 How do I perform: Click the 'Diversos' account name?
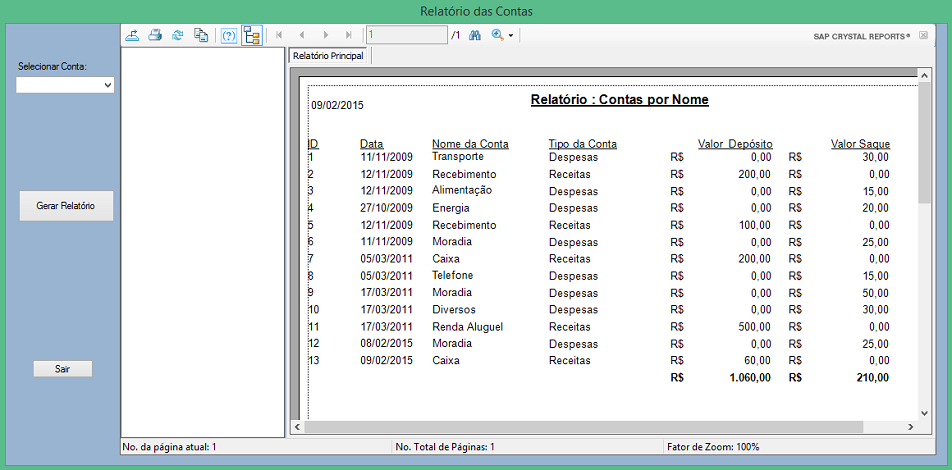point(454,309)
